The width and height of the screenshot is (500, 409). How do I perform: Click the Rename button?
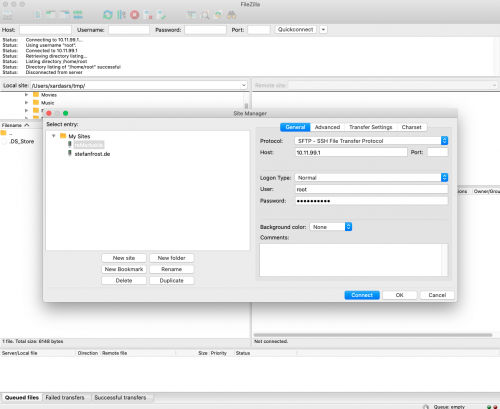click(x=171, y=269)
